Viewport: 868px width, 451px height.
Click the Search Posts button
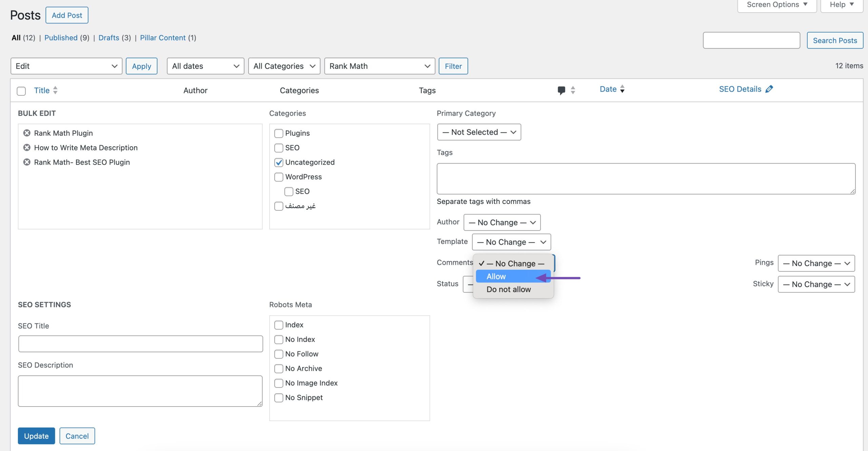pyautogui.click(x=835, y=40)
